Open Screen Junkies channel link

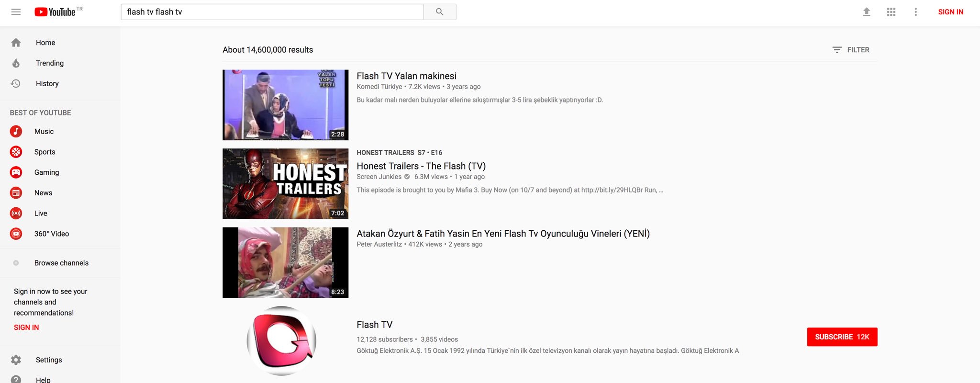click(x=379, y=177)
